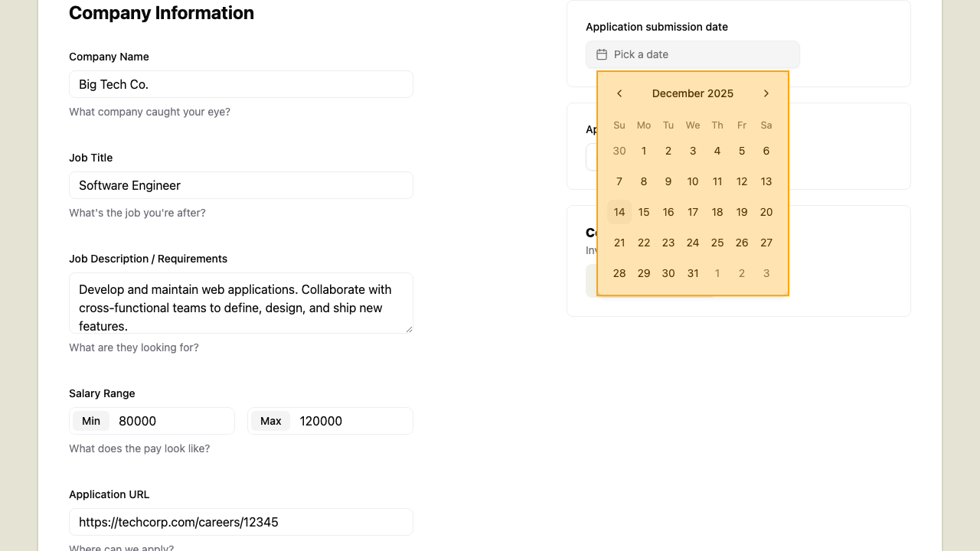Image resolution: width=980 pixels, height=551 pixels.
Task: Pick December 25 as the submission date
Action: click(717, 243)
